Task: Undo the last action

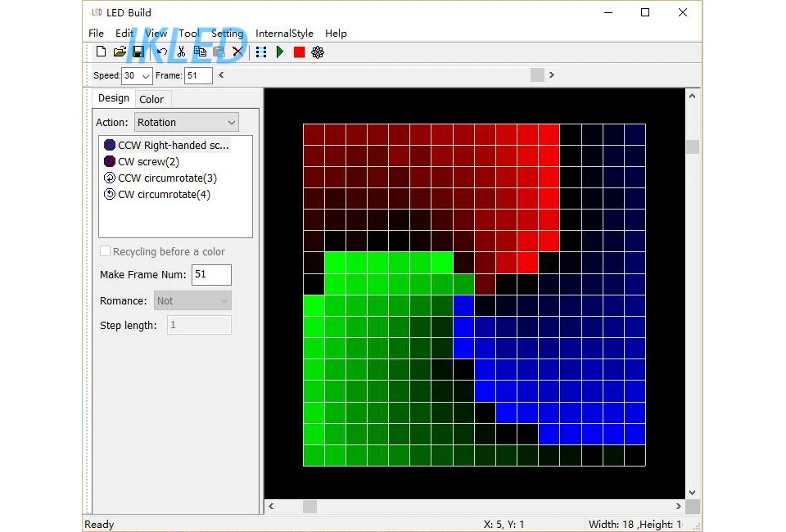Action: pyautogui.click(x=162, y=52)
